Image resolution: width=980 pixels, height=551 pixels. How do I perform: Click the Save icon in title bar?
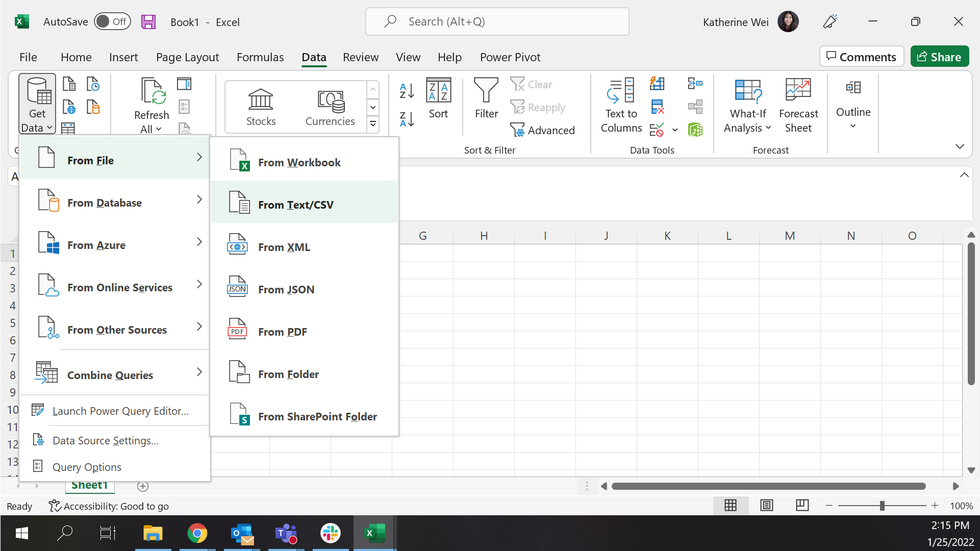pos(148,22)
